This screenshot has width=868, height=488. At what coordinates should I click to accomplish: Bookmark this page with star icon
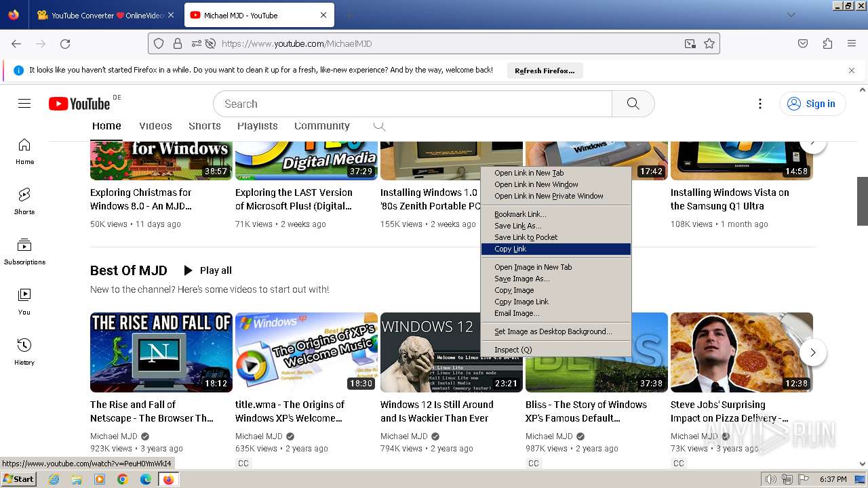[x=709, y=43]
